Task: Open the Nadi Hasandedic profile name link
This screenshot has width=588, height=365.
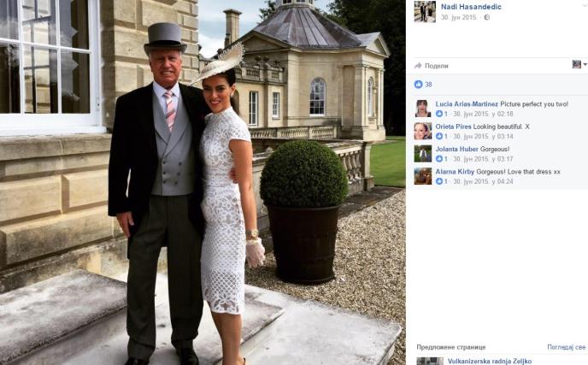Action: pyautogui.click(x=471, y=7)
